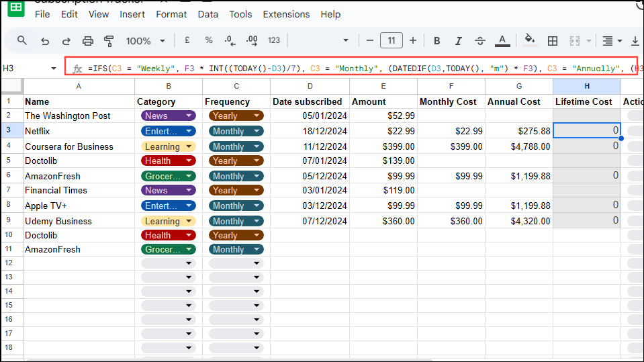644x362 pixels.
Task: Toggle strikethrough formatting
Action: click(x=479, y=41)
